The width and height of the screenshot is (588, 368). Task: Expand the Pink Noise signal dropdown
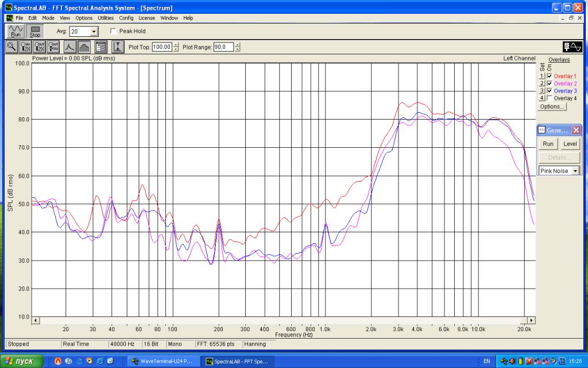pos(575,171)
